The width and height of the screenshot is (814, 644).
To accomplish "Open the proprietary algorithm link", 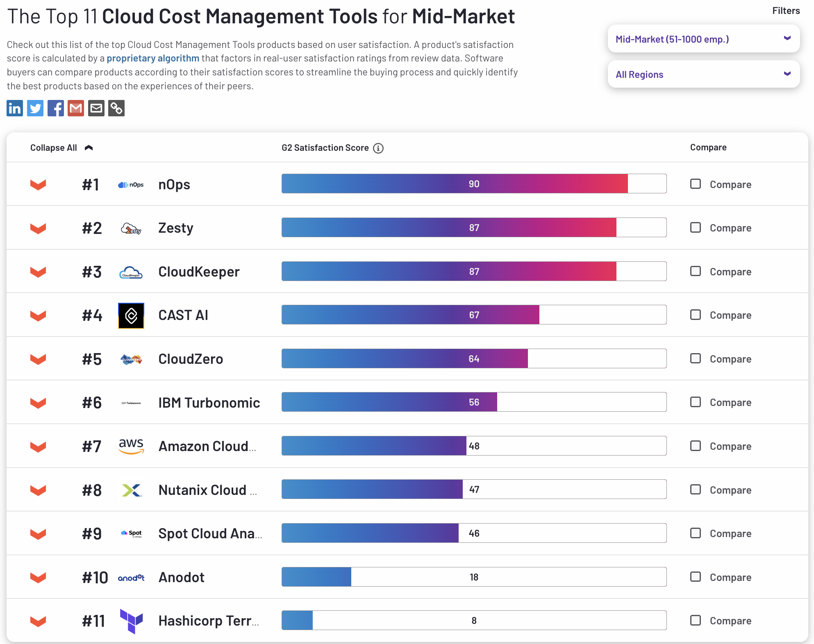I will (153, 58).
